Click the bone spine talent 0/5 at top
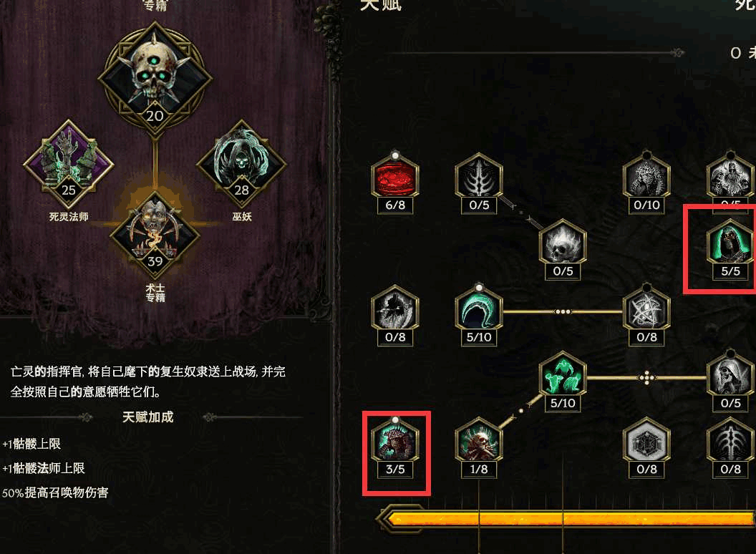 [479, 178]
